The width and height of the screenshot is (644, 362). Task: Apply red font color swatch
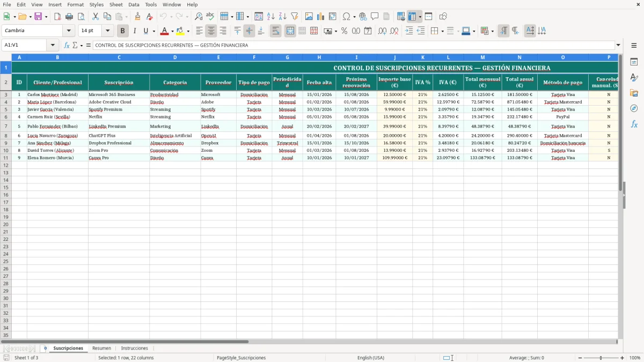tap(164, 31)
